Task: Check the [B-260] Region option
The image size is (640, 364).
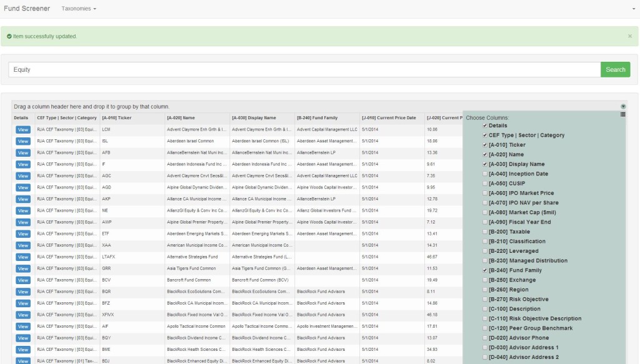Action: point(485,290)
